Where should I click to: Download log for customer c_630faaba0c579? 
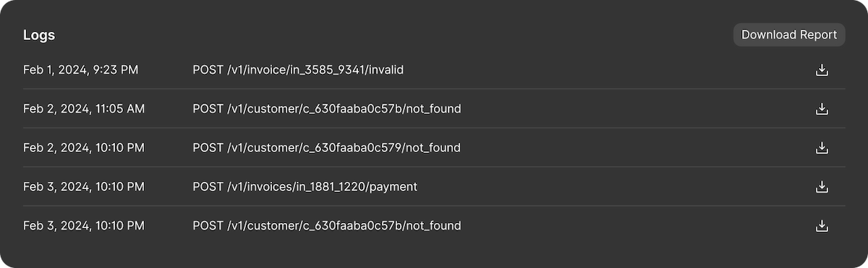coord(821,148)
